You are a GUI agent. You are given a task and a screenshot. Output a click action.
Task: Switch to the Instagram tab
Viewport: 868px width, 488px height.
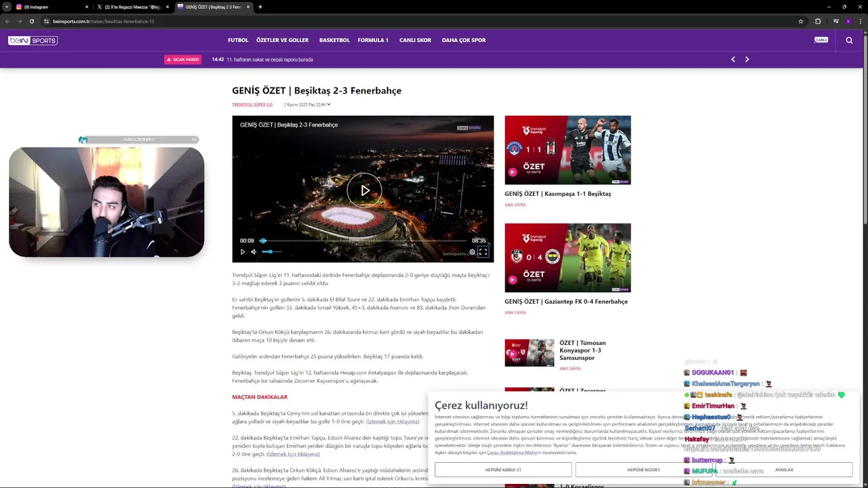(52, 7)
